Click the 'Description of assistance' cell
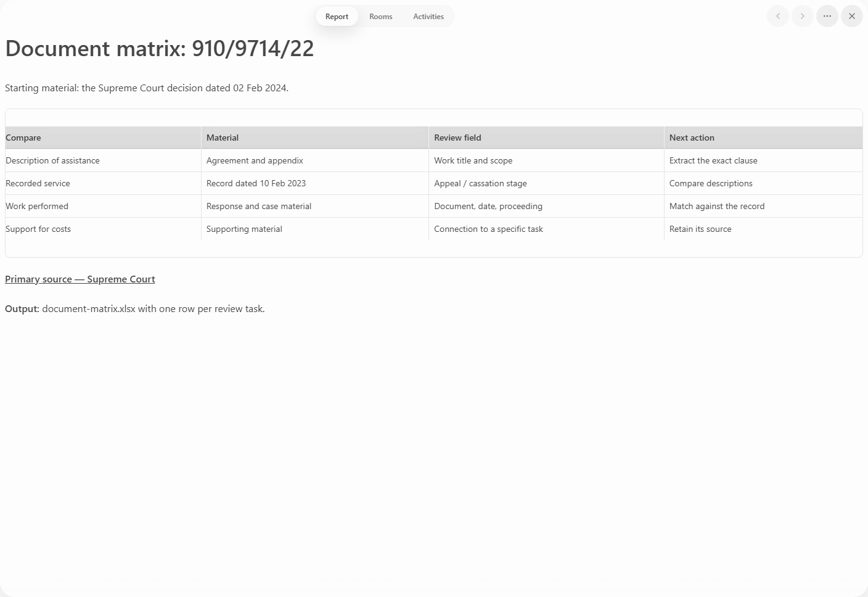 [103, 160]
